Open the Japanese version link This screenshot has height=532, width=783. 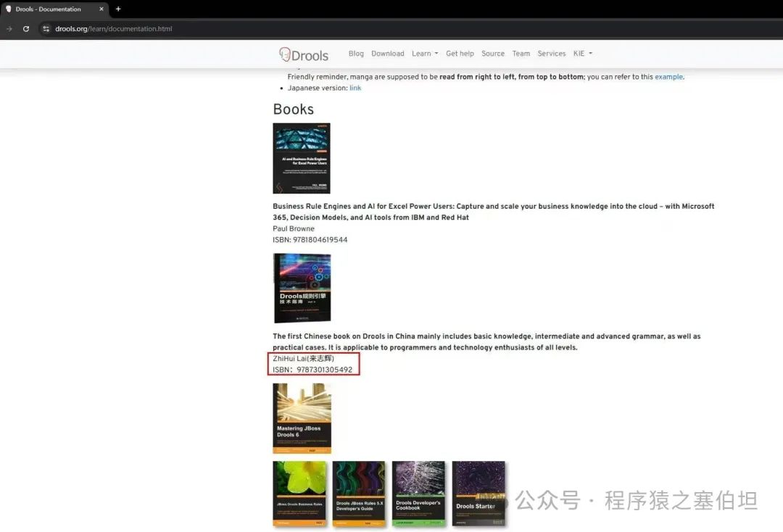[355, 88]
